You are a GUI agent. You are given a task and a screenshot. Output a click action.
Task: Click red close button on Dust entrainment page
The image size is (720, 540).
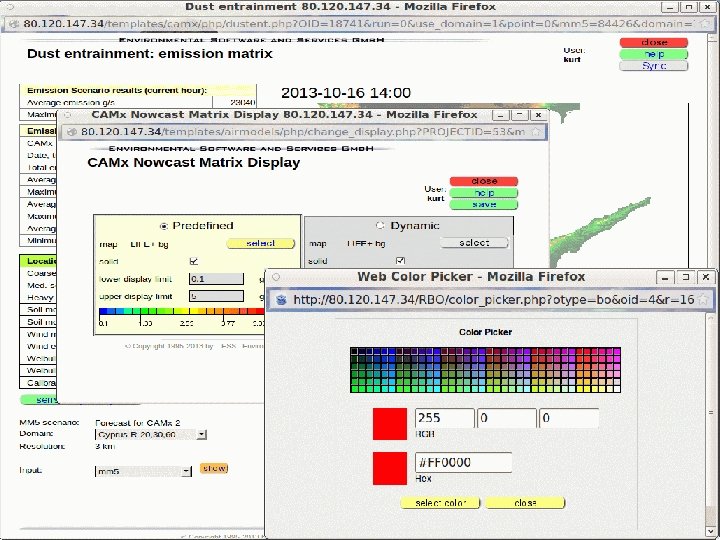[654, 42]
